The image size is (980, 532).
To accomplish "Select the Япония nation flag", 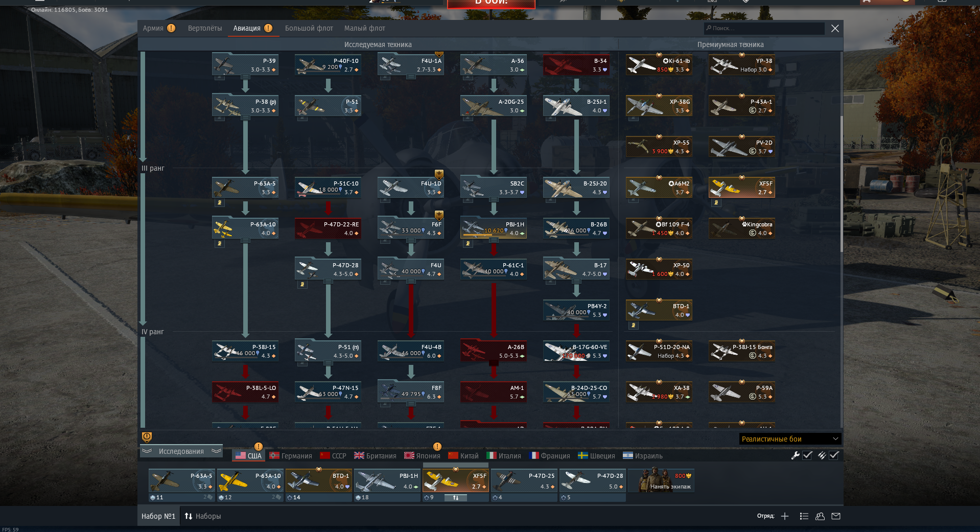I will click(x=422, y=456).
